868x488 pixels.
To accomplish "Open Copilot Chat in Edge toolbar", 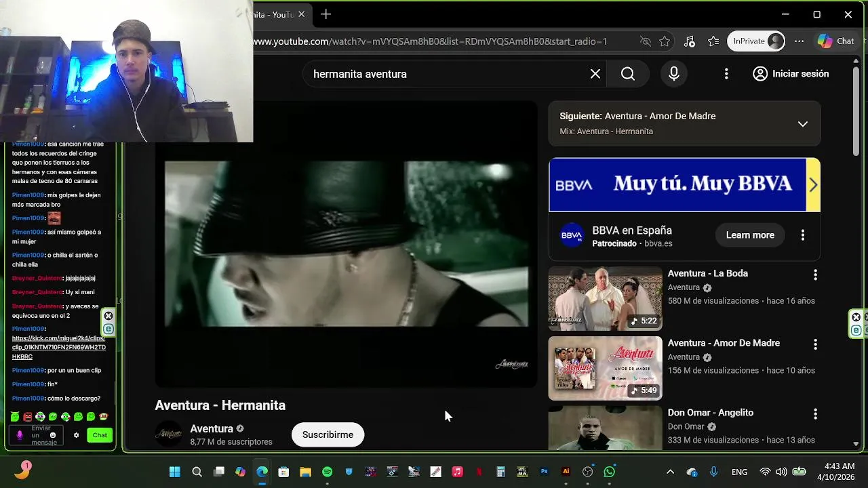I will point(835,41).
